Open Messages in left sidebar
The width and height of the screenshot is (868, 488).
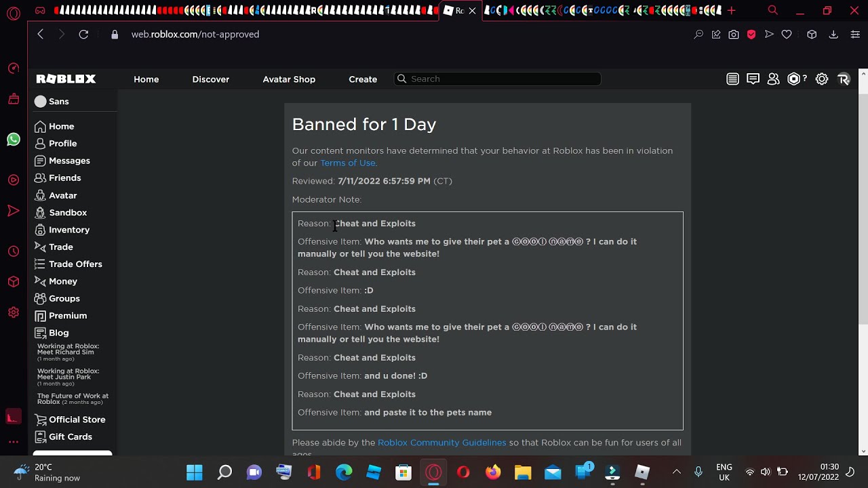pyautogui.click(x=62, y=161)
